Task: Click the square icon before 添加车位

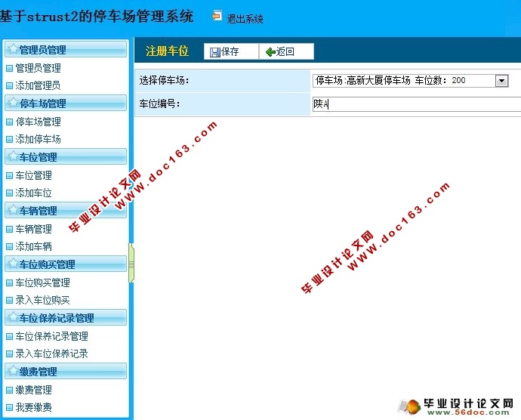Action: 10,193
